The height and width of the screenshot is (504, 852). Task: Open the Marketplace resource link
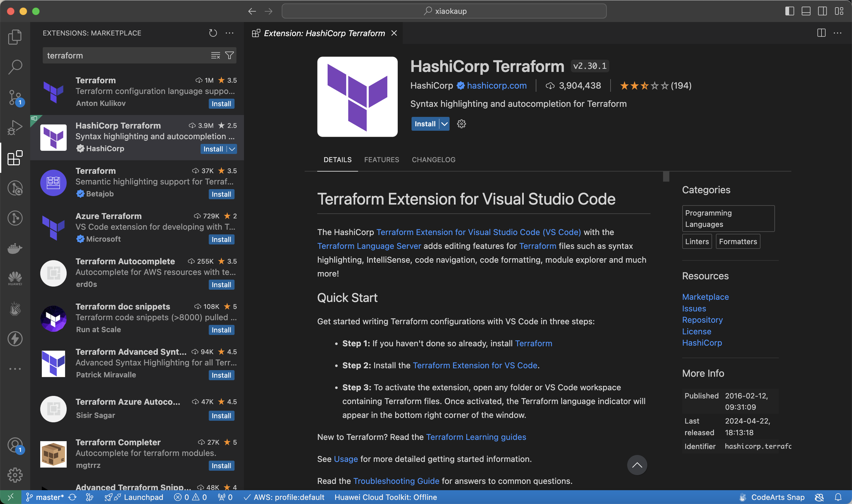coord(705,297)
